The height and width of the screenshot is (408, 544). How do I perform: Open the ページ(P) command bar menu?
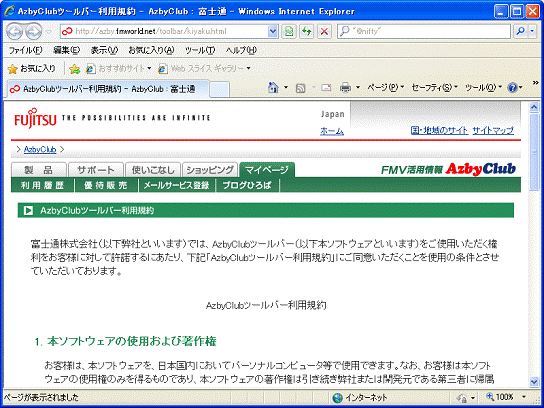[x=385, y=87]
